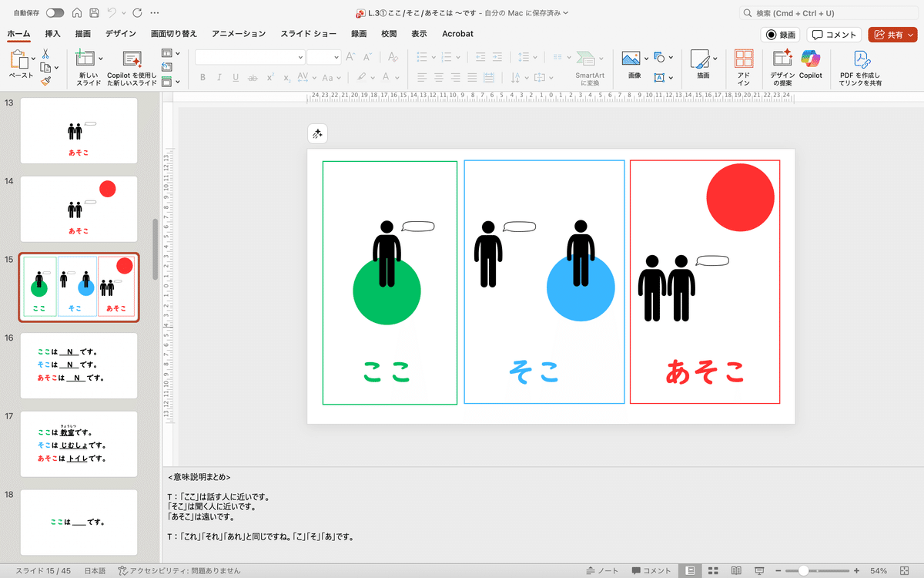Toggle bold formatting
Viewport: 924px width, 578px height.
203,78
